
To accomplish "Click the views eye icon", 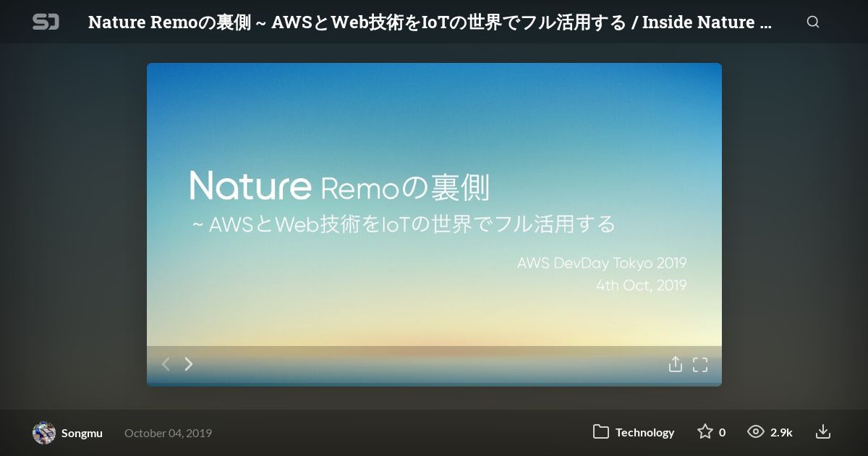I will tap(756, 432).
